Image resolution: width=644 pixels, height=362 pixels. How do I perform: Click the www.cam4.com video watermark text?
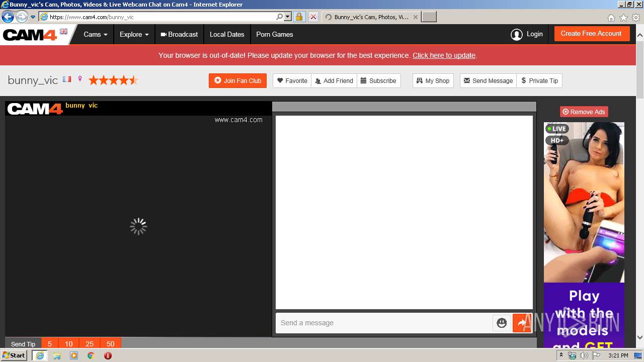coord(238,120)
